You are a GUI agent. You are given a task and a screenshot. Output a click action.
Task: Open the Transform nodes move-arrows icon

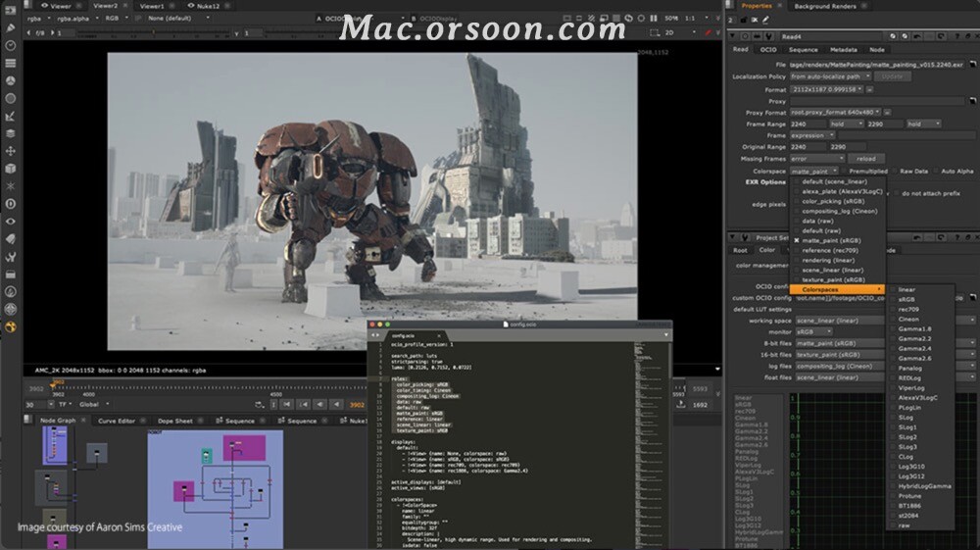[x=11, y=151]
